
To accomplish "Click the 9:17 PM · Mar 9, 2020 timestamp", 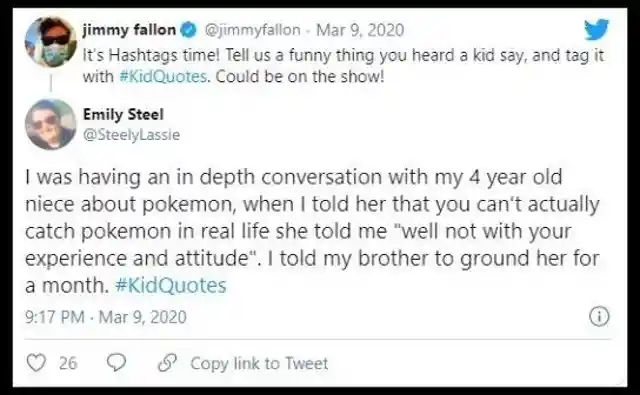I will (106, 317).
